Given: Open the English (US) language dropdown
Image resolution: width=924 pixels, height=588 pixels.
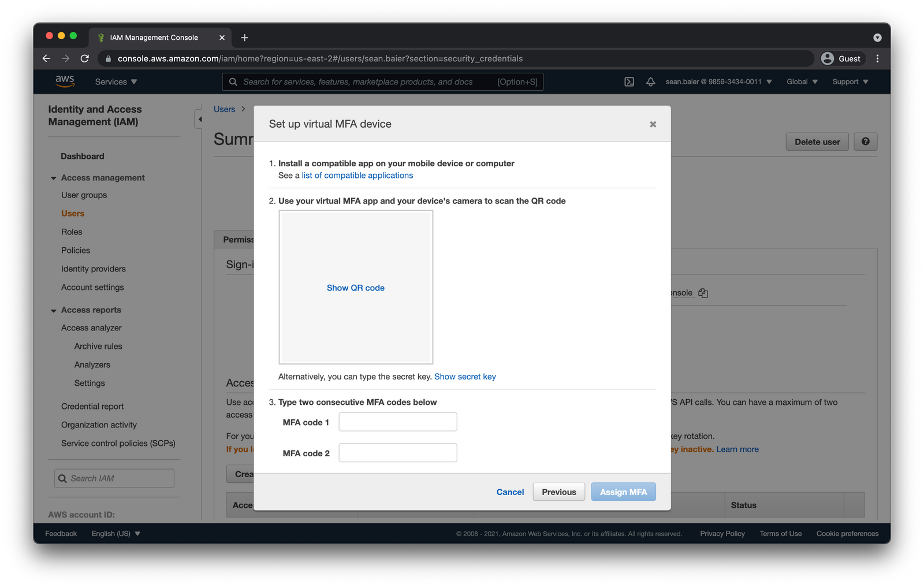Looking at the screenshot, I should [115, 533].
